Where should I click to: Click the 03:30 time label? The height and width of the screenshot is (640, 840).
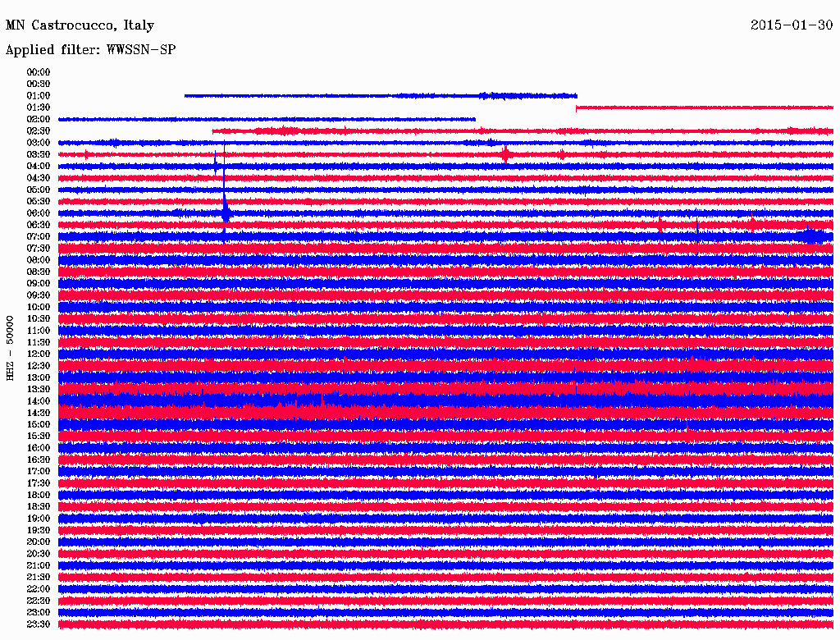tap(39, 154)
